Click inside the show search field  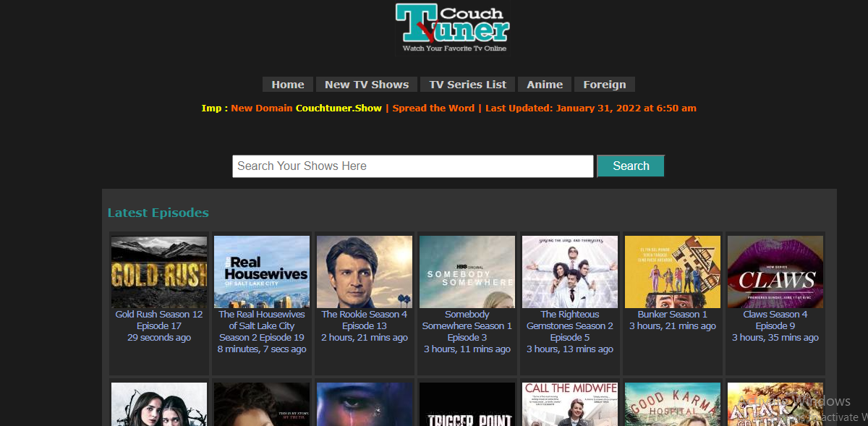pos(412,166)
